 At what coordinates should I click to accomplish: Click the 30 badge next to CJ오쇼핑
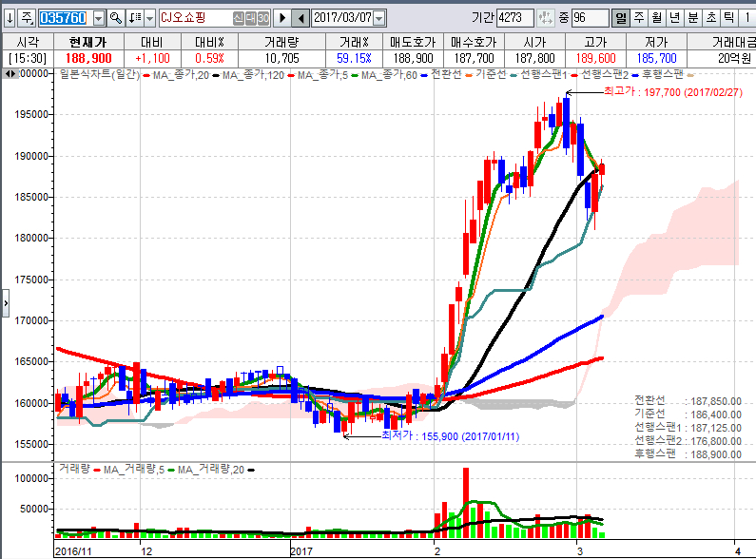coord(262,18)
